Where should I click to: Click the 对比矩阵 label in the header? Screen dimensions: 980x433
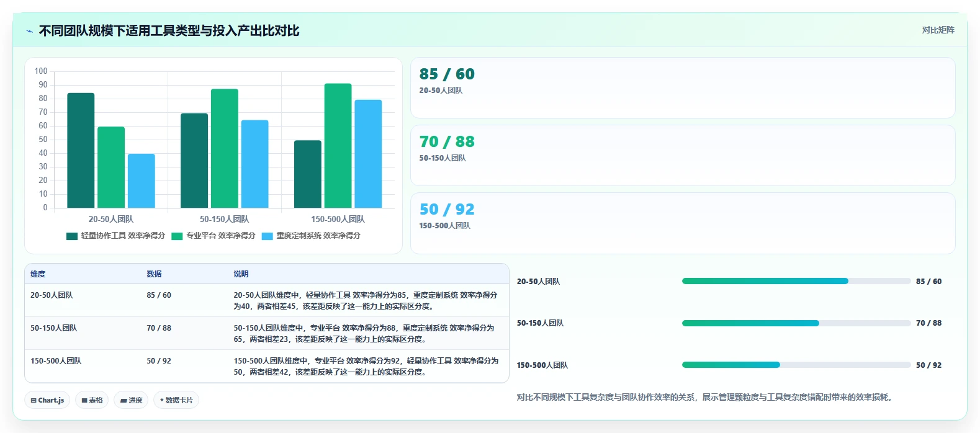pos(938,30)
